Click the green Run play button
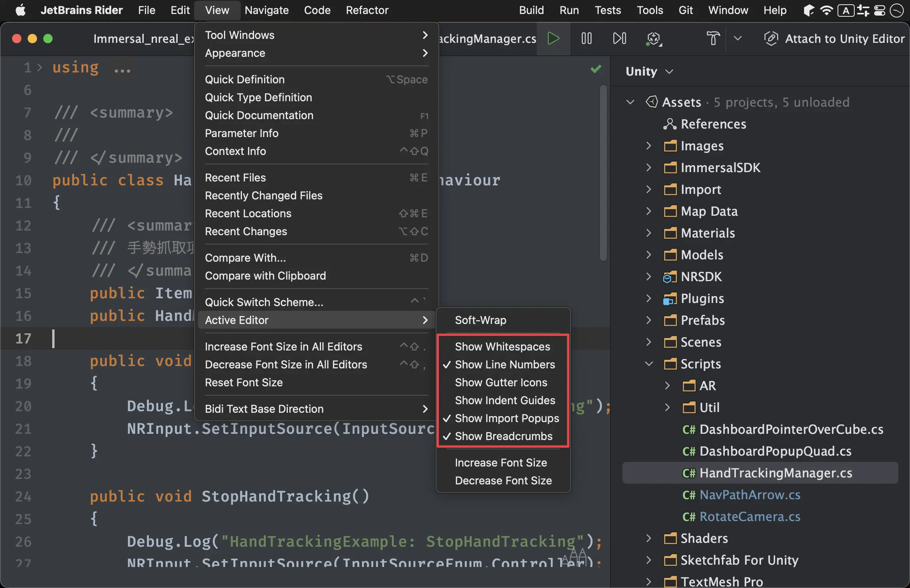The width and height of the screenshot is (910, 588). pyautogui.click(x=553, y=39)
